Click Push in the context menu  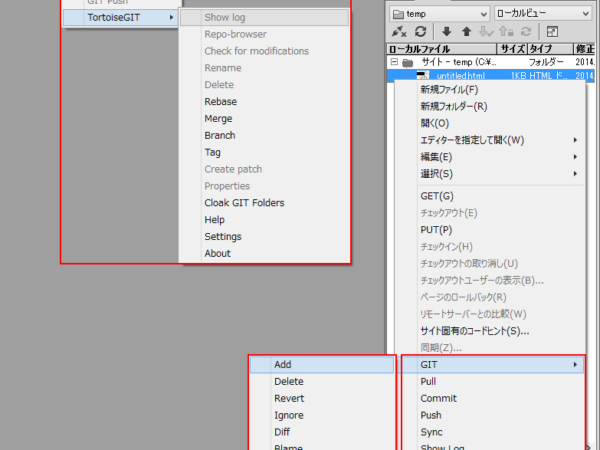(x=431, y=415)
